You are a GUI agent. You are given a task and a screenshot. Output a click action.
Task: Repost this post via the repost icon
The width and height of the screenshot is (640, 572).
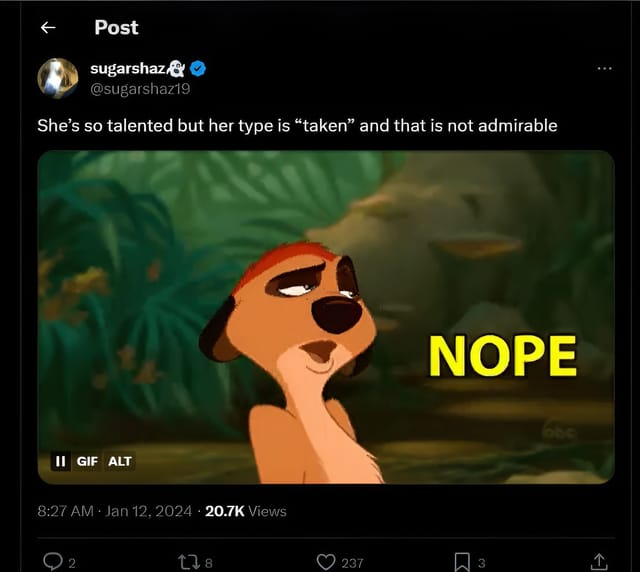(189, 561)
